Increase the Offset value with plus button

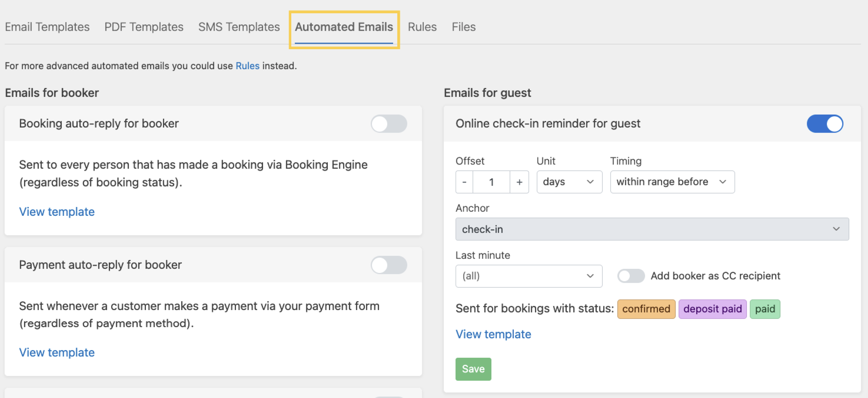click(519, 182)
